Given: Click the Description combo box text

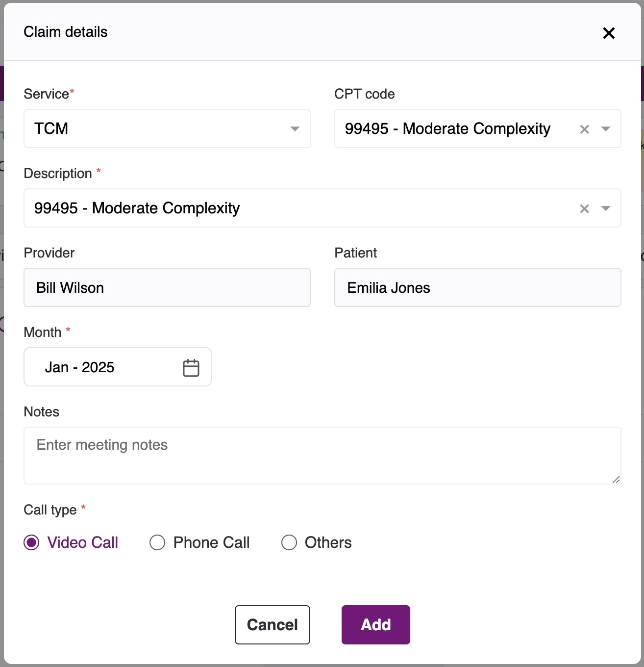Looking at the screenshot, I should point(137,208).
